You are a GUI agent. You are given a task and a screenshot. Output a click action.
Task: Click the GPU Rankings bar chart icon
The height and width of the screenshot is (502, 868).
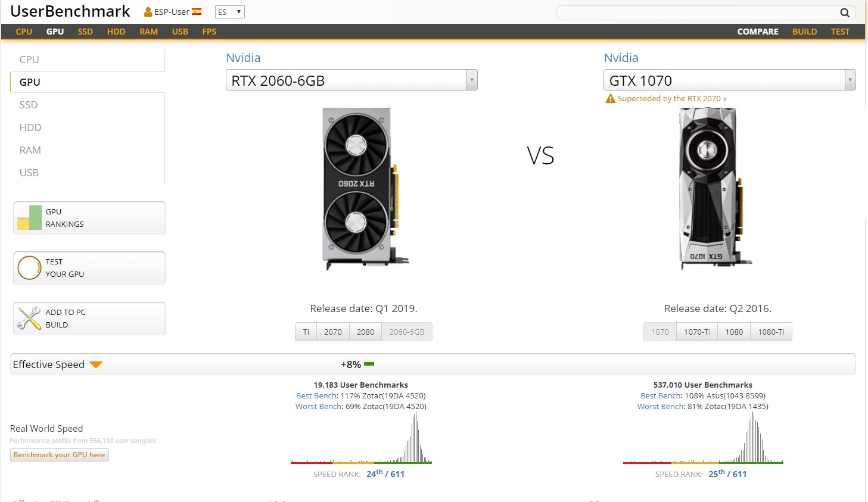pos(29,218)
